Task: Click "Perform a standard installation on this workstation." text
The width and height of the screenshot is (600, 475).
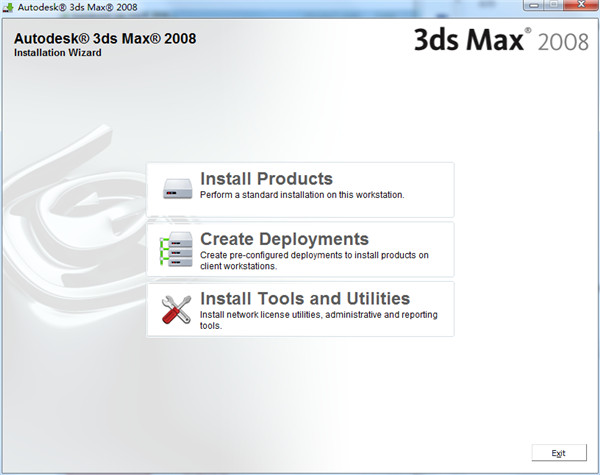Action: [x=302, y=195]
